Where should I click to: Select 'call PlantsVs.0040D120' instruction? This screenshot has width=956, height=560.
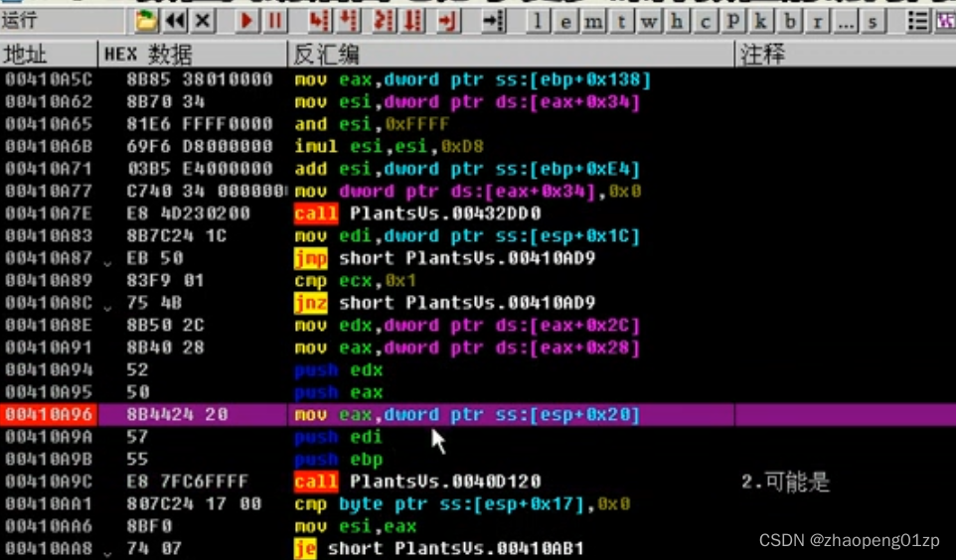coord(417,482)
